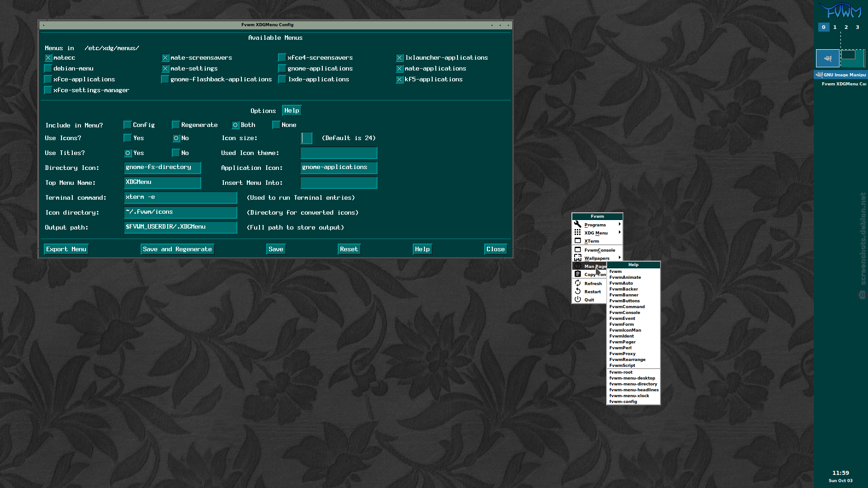The image size is (868, 488).
Task: Click the picture icon beside Wallpapers
Action: [x=578, y=258]
